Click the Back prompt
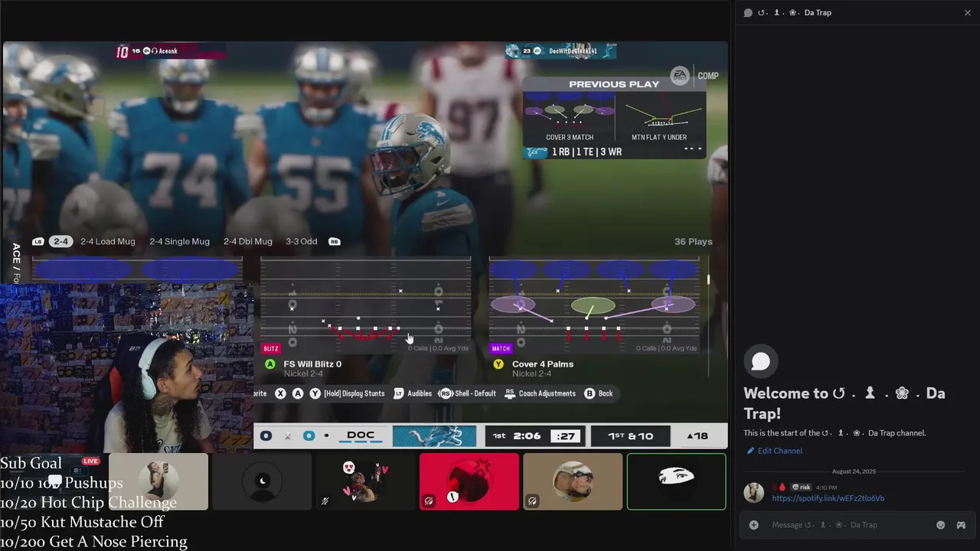 [x=606, y=393]
